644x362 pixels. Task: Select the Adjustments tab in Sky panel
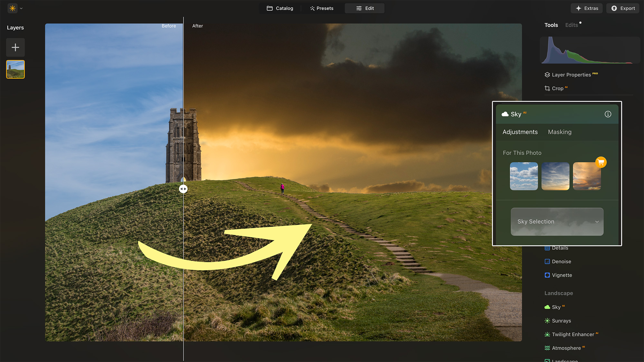[520, 132]
